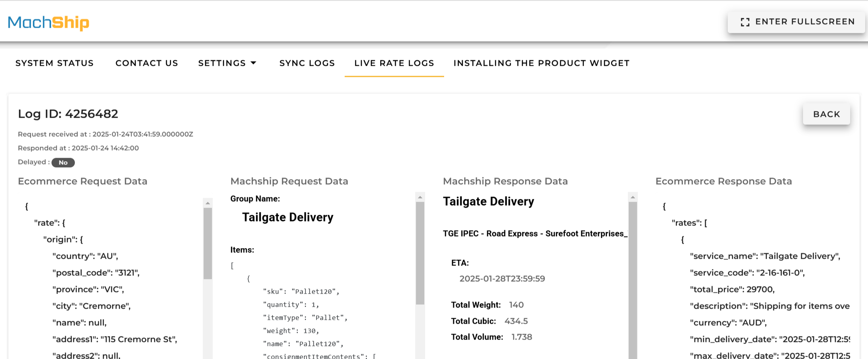The height and width of the screenshot is (359, 868).
Task: Click the Settings dropdown chevron
Action: [254, 63]
